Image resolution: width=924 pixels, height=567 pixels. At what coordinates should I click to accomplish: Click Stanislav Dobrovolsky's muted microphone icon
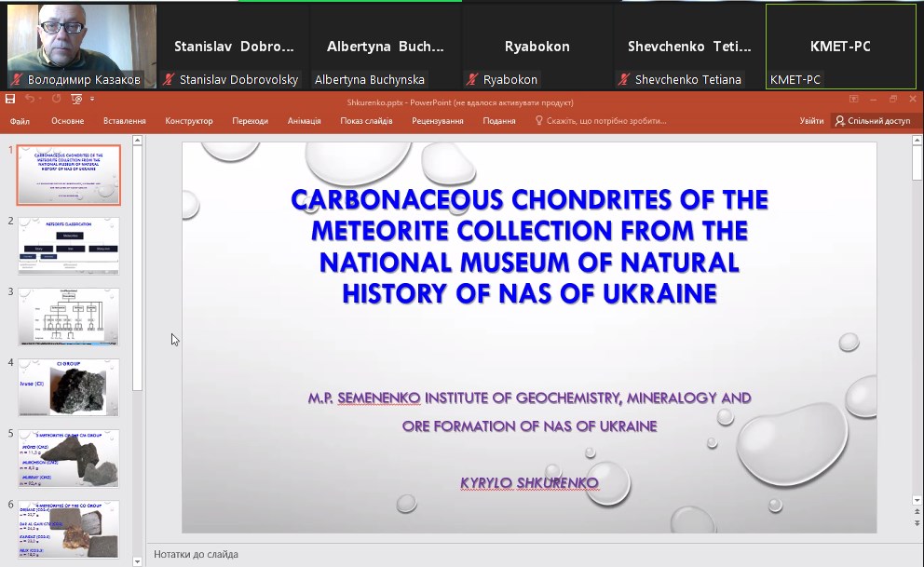pyautogui.click(x=169, y=80)
